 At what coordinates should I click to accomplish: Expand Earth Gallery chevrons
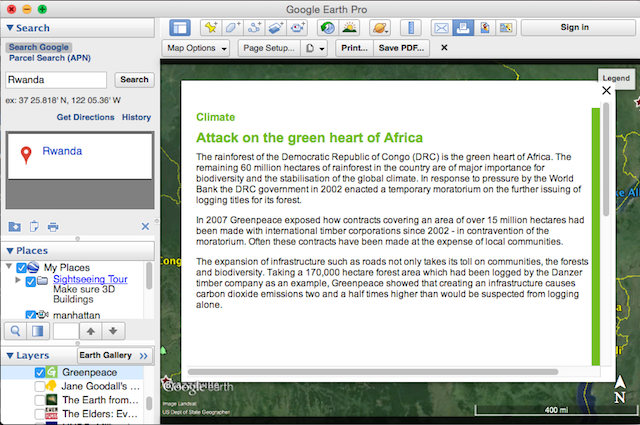click(x=143, y=356)
